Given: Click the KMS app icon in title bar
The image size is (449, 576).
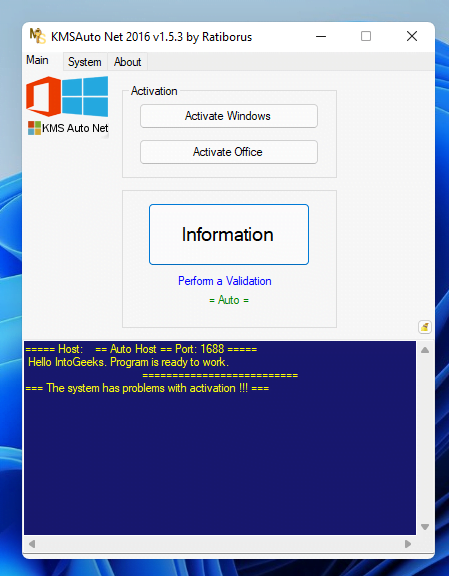Looking at the screenshot, I should coord(37,36).
